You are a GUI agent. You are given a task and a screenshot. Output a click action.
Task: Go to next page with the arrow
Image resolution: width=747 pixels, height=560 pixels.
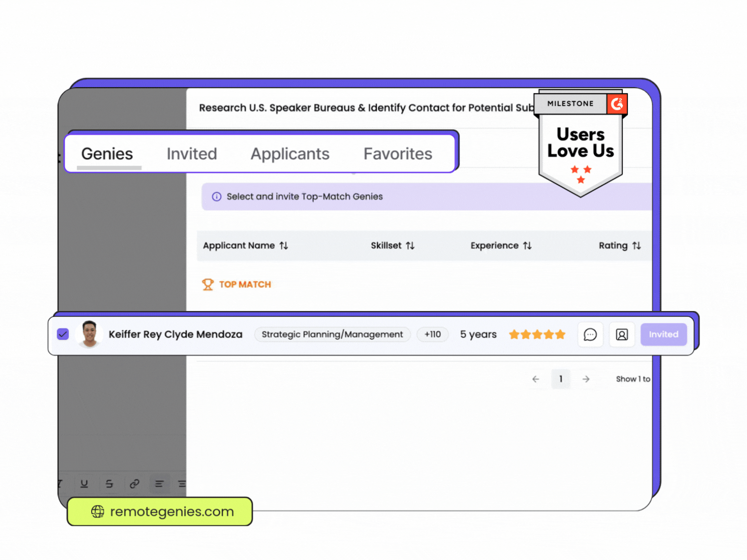click(x=586, y=379)
